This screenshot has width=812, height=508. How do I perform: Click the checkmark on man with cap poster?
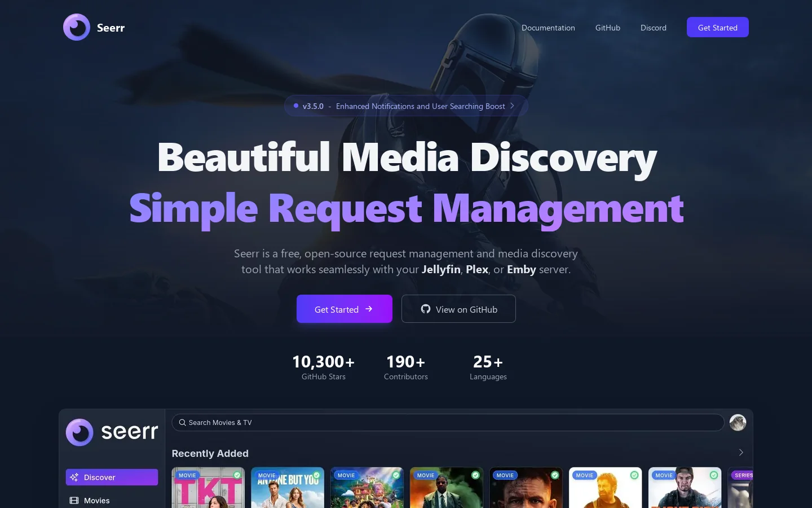point(714,475)
